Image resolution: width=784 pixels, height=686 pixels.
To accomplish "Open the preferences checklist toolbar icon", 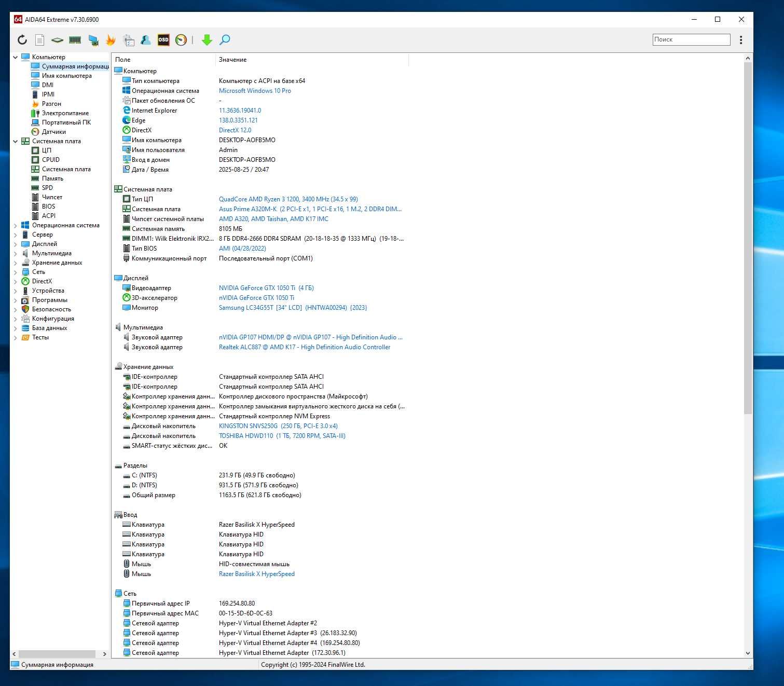I will 129,40.
